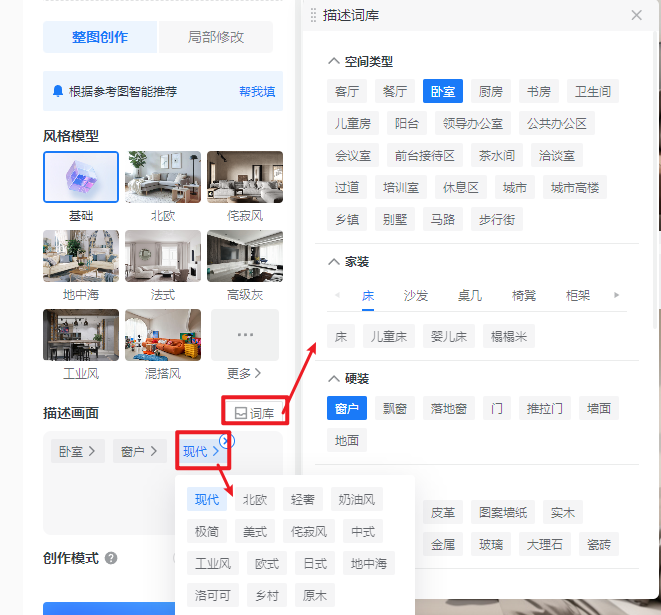The image size is (661, 615).
Task: Select the 法式 style model thumbnail
Action: click(x=163, y=256)
